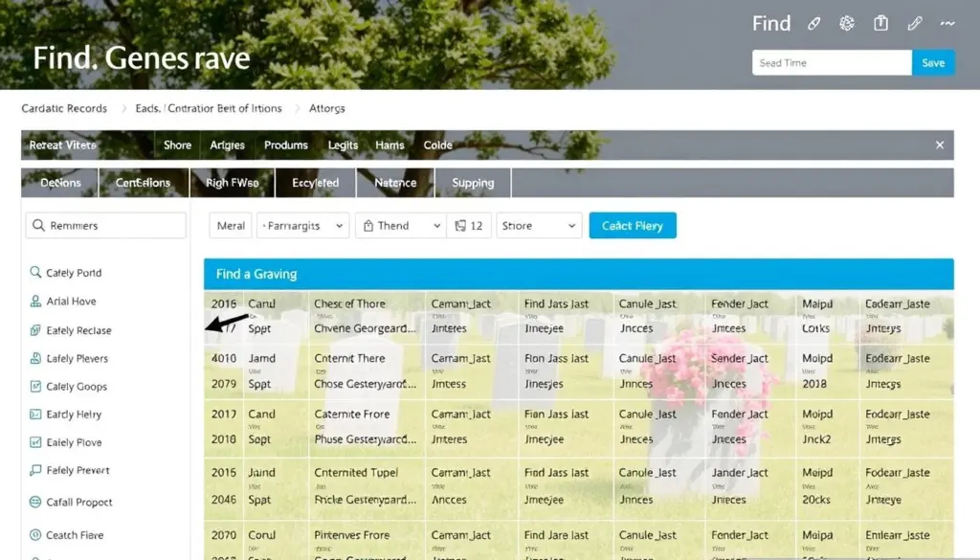The image size is (980, 560).
Task: Open the Supping tab
Action: tap(473, 183)
